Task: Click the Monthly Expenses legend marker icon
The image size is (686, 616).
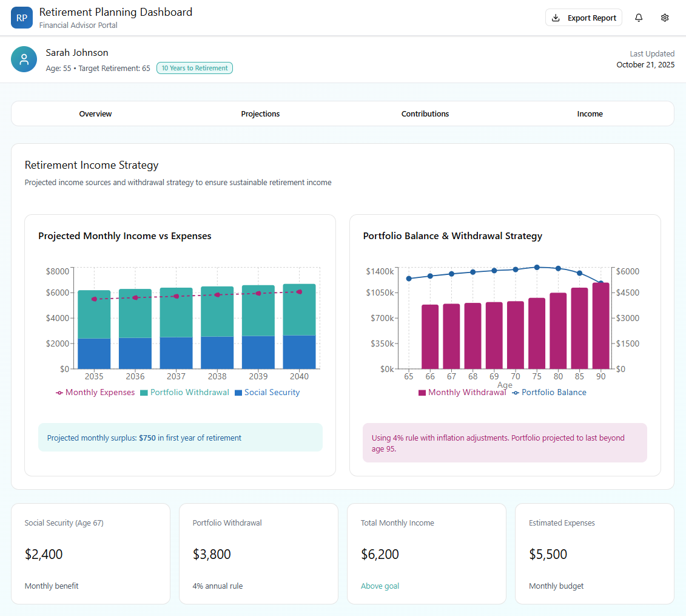Action: pyautogui.click(x=60, y=392)
